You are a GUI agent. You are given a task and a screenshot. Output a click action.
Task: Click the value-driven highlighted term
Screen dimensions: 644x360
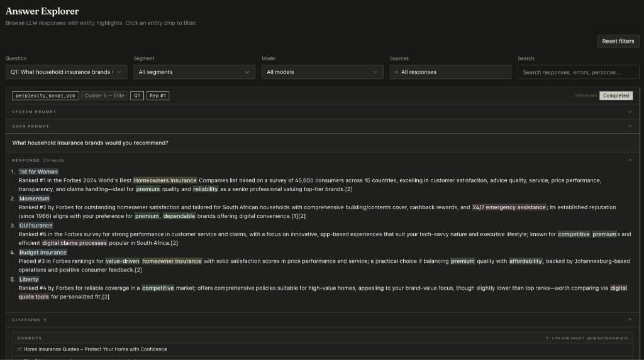tap(123, 261)
